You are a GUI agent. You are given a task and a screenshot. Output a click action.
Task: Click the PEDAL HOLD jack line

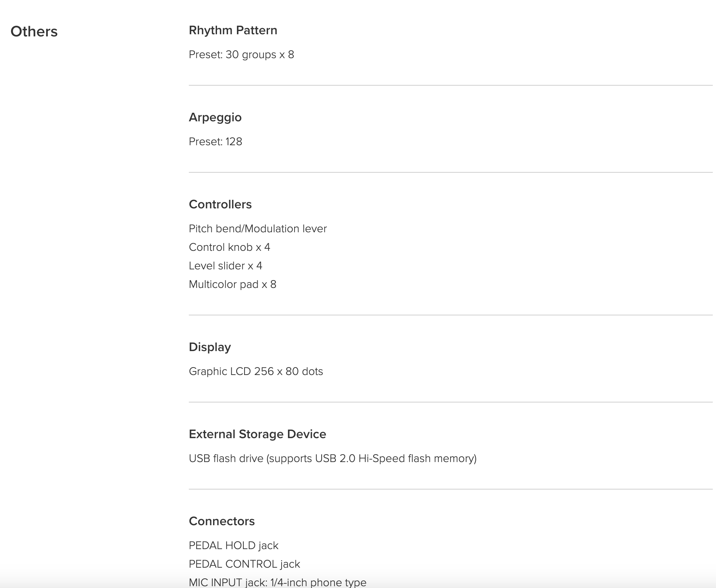pos(233,546)
